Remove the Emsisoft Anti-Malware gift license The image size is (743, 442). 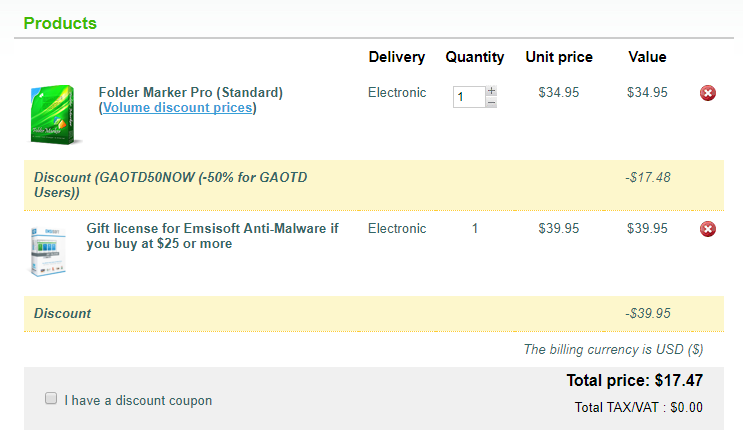708,229
